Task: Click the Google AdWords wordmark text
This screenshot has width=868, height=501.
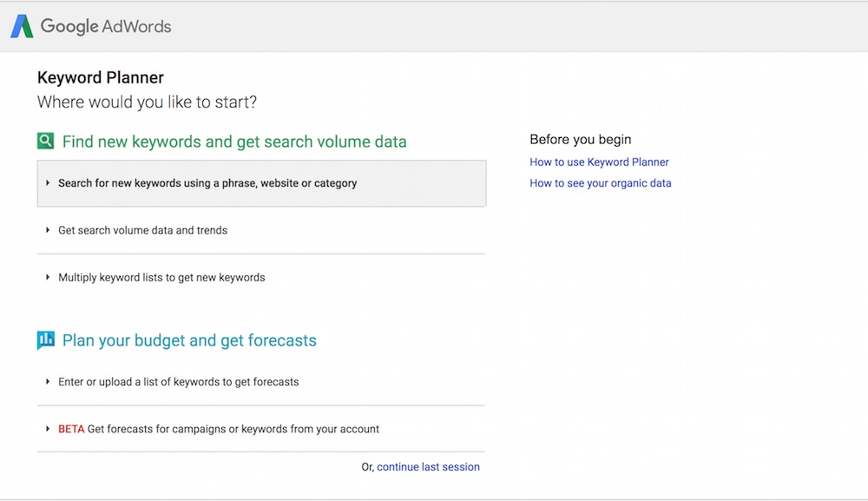Action: 106,27
